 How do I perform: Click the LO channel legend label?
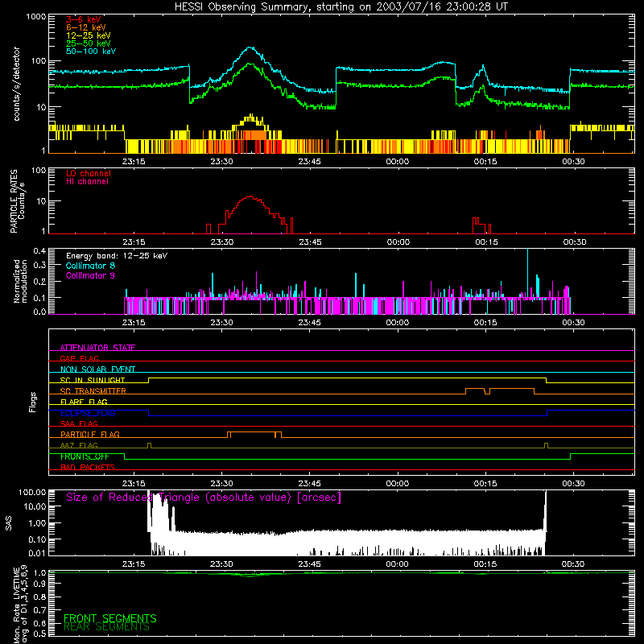[89, 173]
